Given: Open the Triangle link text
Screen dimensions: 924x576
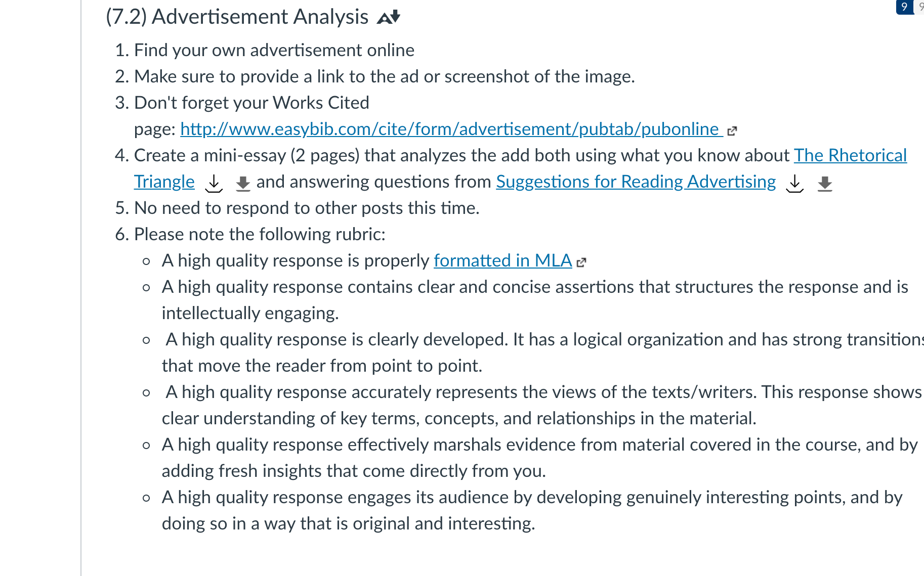Looking at the screenshot, I should pos(164,182).
